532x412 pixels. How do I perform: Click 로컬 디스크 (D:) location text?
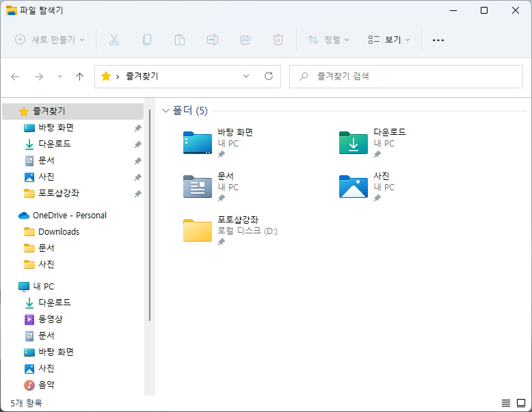point(248,231)
